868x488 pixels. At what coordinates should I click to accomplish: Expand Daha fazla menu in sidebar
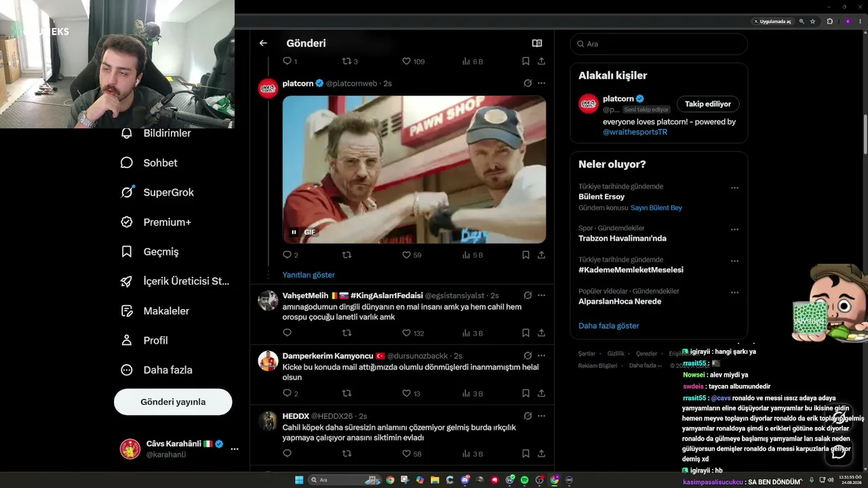pyautogui.click(x=156, y=370)
